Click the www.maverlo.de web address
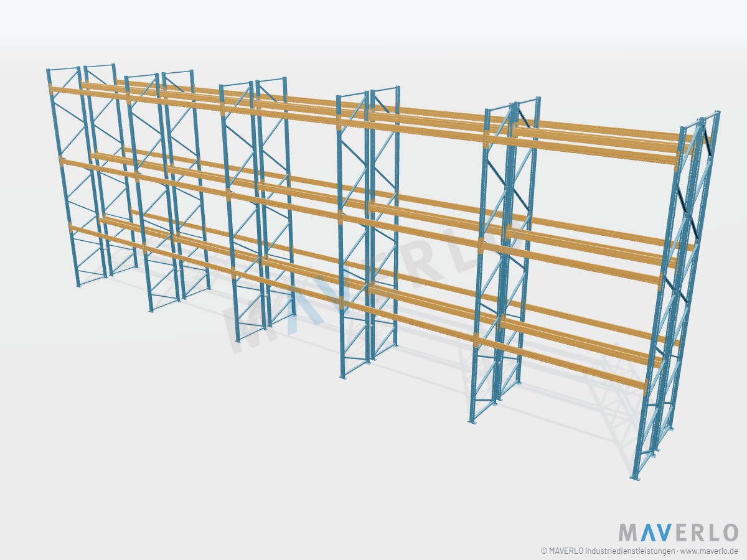The width and height of the screenshot is (747, 560). coord(710,551)
